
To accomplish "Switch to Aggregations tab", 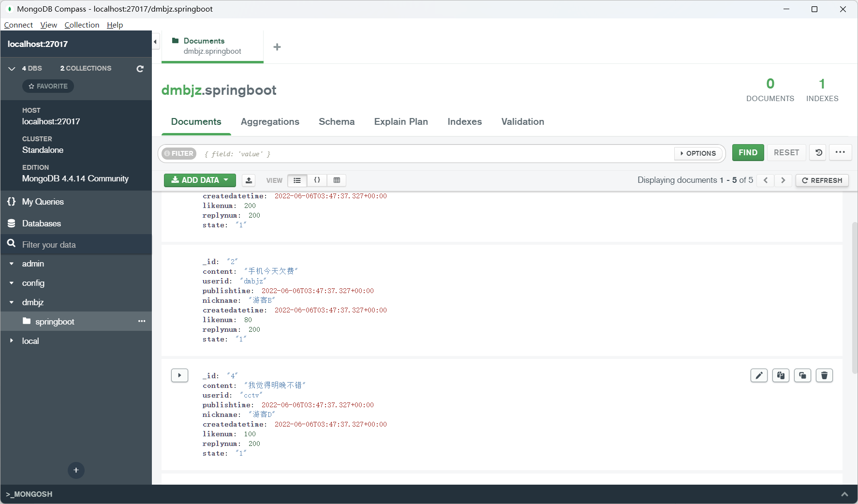I will 270,122.
